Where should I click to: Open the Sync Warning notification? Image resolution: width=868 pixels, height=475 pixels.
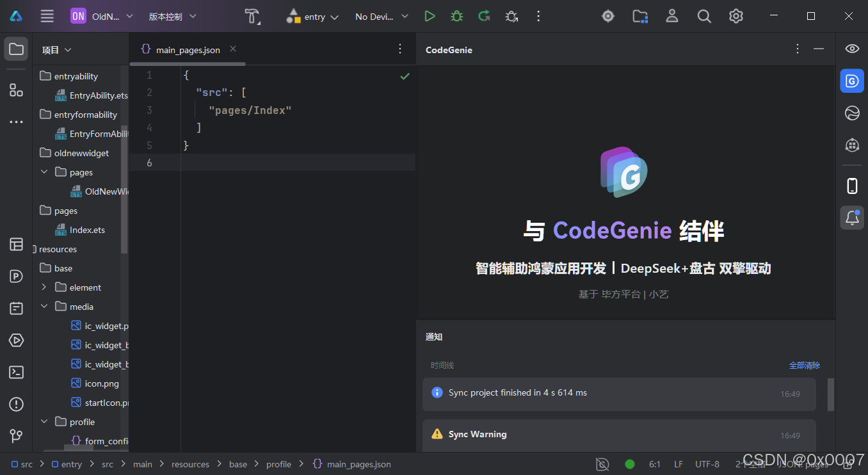[619, 435]
